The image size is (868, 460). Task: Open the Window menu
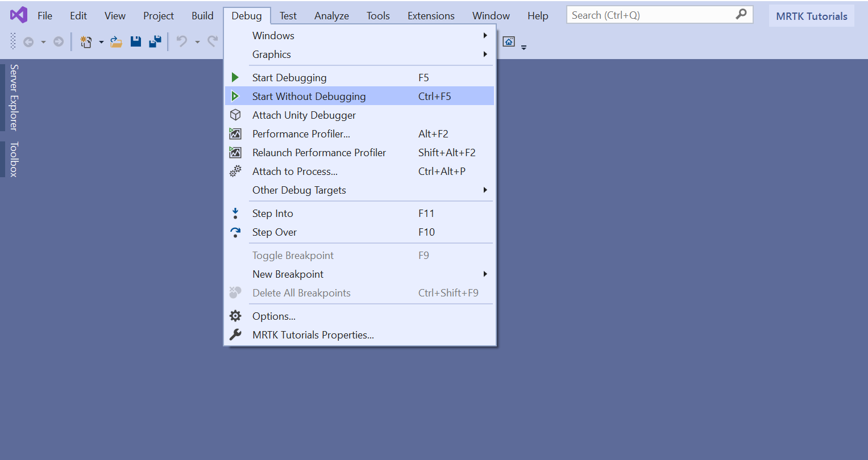tap(491, 16)
